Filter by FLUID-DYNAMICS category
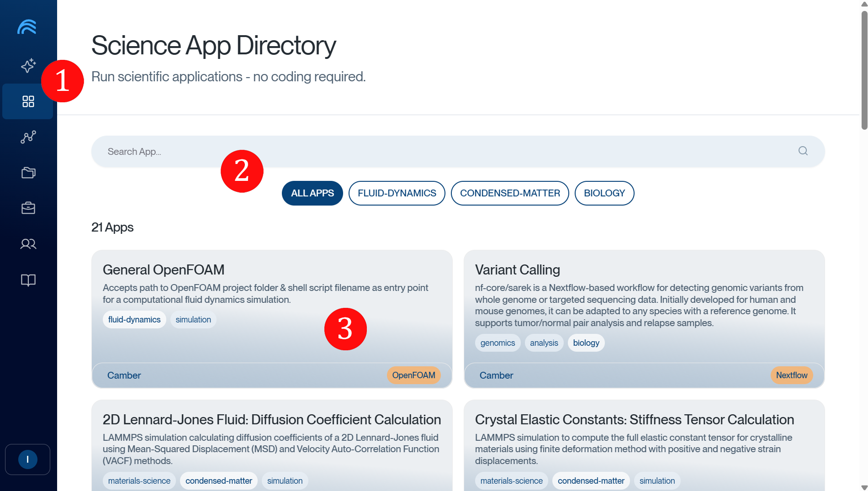The height and width of the screenshot is (491, 868). 397,193
